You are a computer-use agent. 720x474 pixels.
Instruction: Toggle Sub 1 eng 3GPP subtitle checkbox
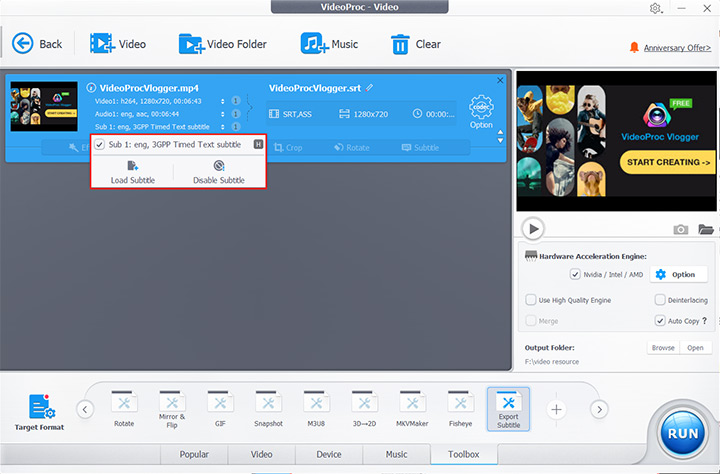click(x=100, y=145)
